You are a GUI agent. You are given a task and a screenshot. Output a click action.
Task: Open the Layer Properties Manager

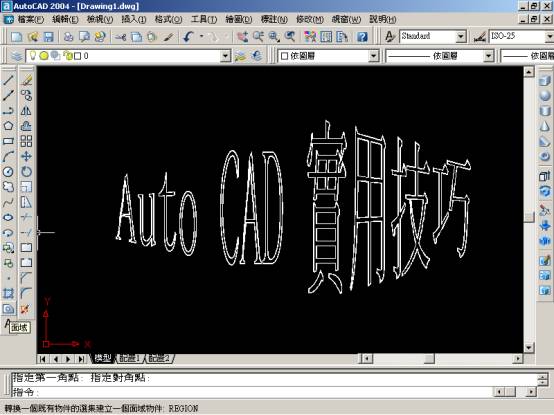[x=17, y=56]
